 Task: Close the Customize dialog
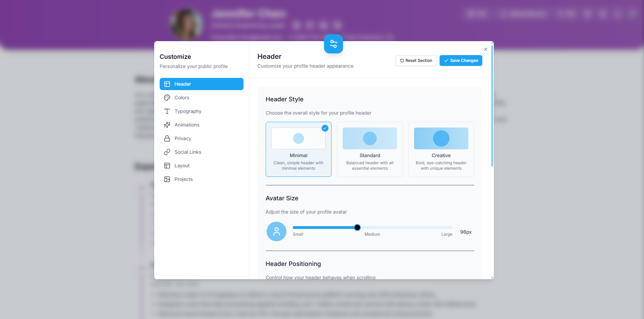[486, 49]
